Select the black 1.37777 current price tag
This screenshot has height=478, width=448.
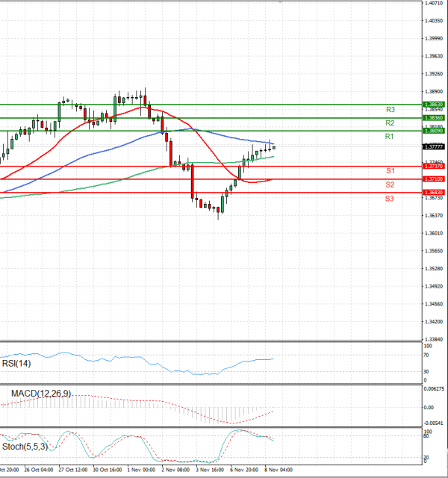tap(434, 147)
